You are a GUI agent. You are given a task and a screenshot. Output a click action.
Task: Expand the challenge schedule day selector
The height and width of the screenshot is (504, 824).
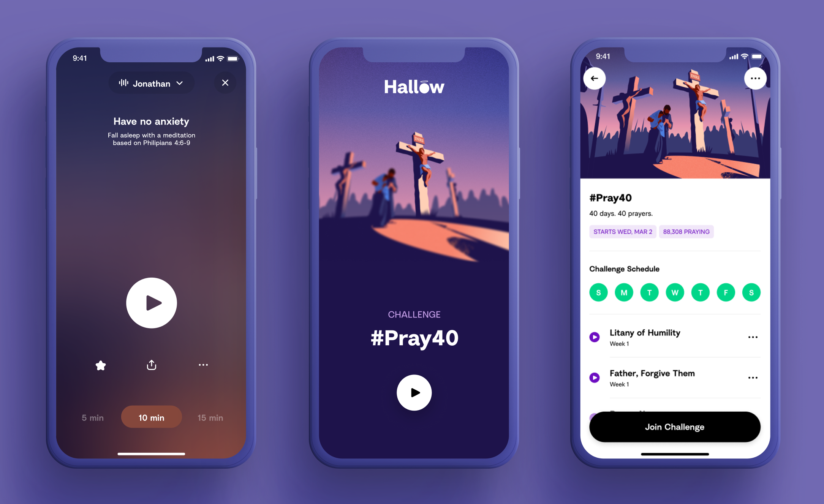[x=673, y=292]
